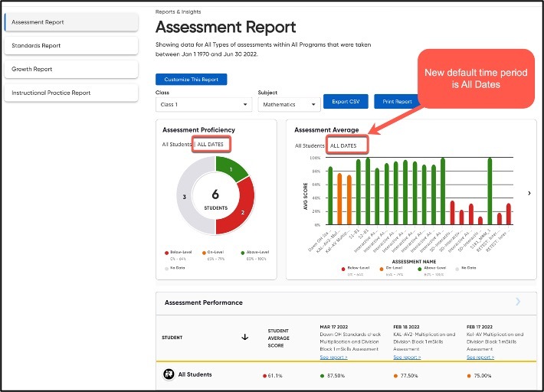Open the Assessment Report sidebar item
The height and width of the screenshot is (392, 544).
click(71, 22)
